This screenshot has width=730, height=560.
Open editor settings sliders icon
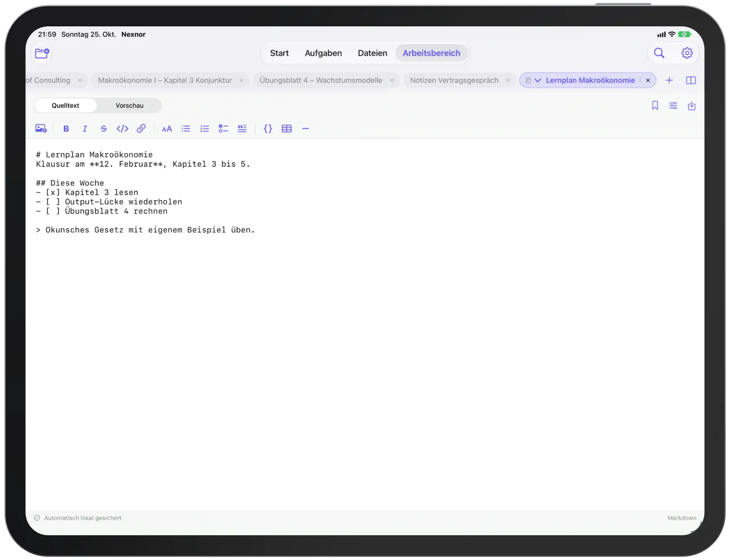pyautogui.click(x=673, y=105)
